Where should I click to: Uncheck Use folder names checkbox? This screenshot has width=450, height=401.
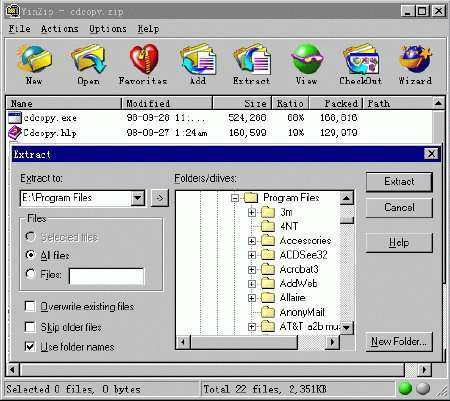coord(30,347)
